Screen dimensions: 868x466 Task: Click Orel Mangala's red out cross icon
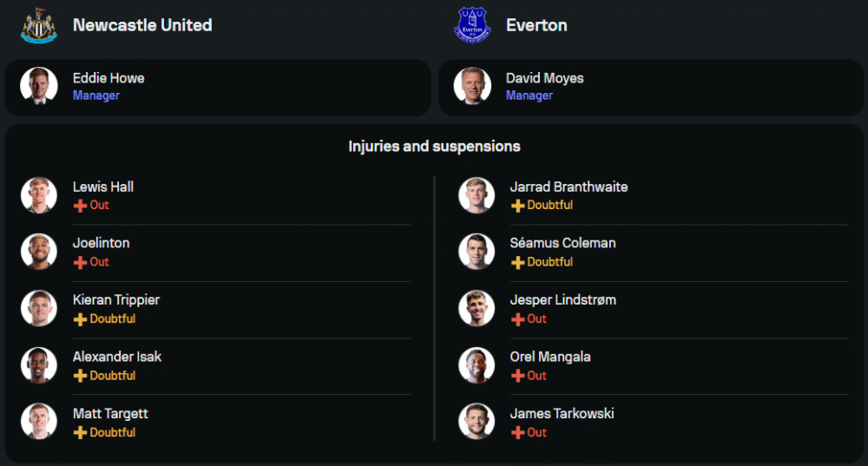pos(517,376)
